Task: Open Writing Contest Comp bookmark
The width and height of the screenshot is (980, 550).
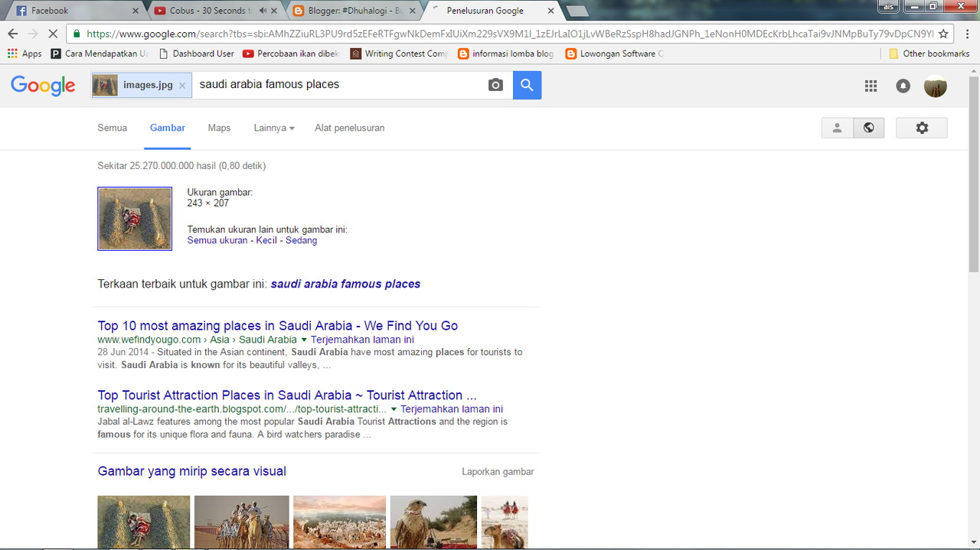Action: pos(399,54)
